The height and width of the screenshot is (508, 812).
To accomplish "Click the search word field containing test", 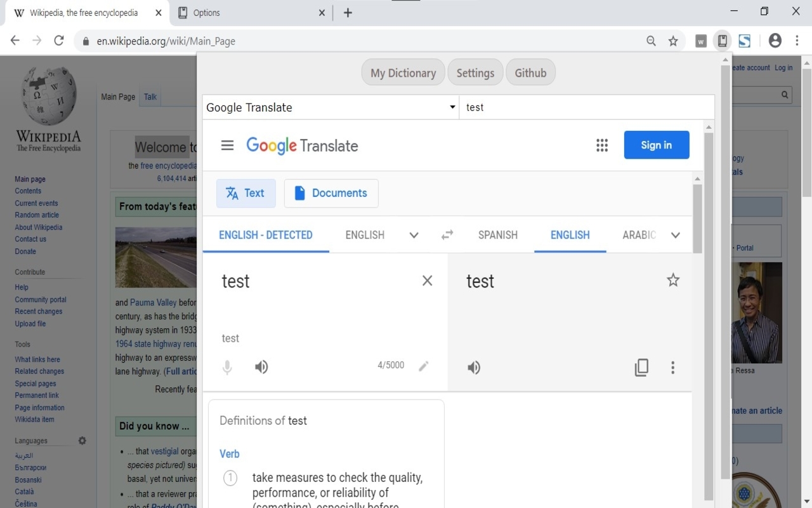I will pos(587,107).
